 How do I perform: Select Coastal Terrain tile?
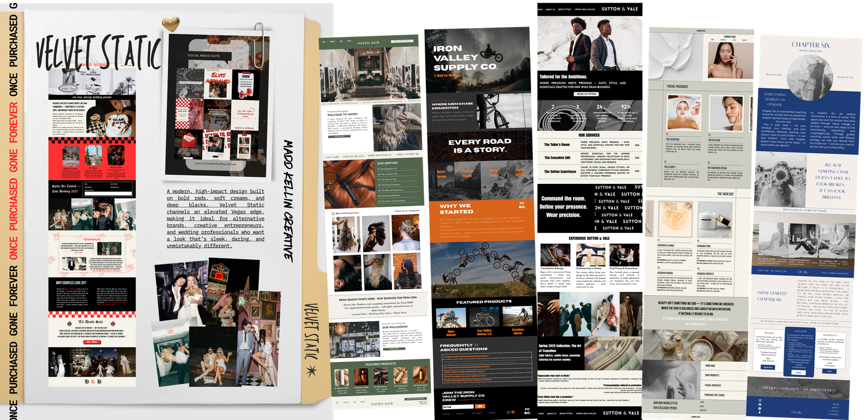point(494,181)
